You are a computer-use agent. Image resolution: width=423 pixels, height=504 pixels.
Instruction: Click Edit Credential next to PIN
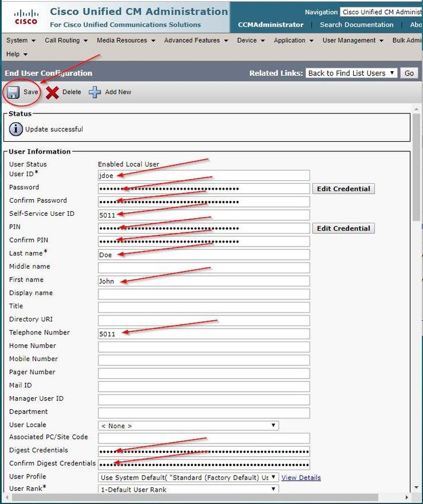point(344,228)
